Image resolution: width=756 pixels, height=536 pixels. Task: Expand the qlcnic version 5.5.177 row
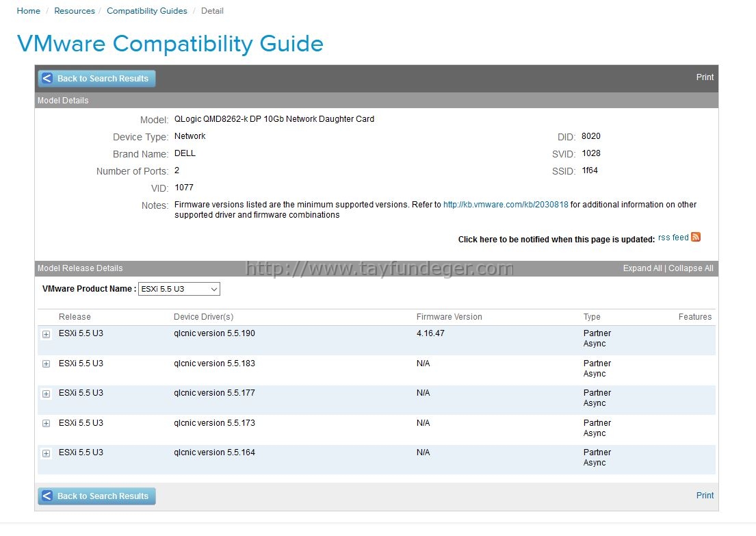pyautogui.click(x=47, y=394)
